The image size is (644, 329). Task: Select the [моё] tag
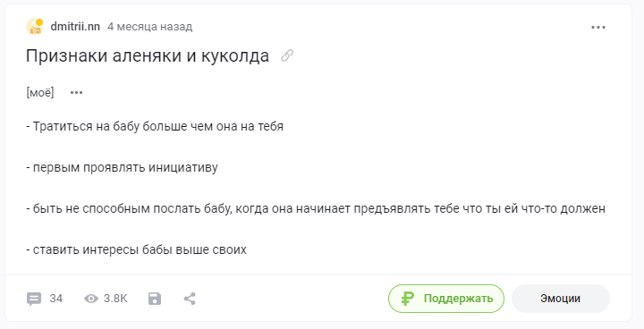pos(40,92)
